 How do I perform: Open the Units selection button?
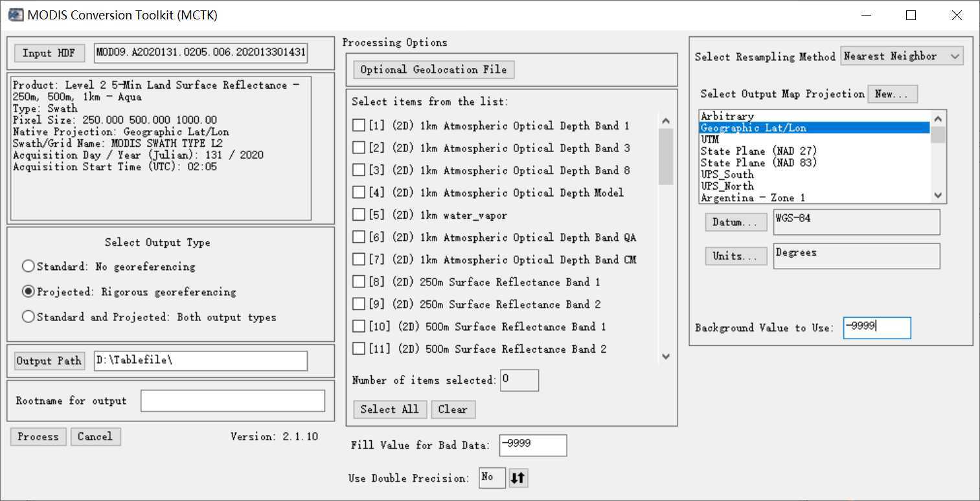point(735,256)
